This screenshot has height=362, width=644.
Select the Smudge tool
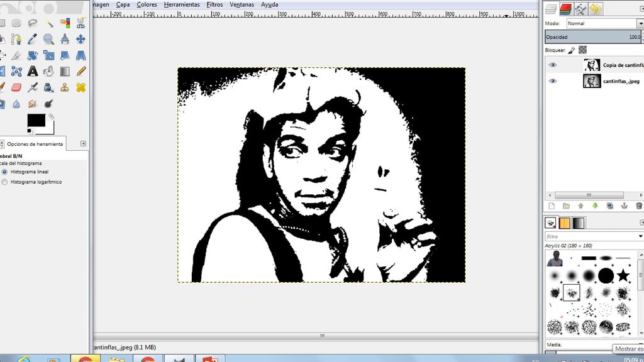coord(33,104)
